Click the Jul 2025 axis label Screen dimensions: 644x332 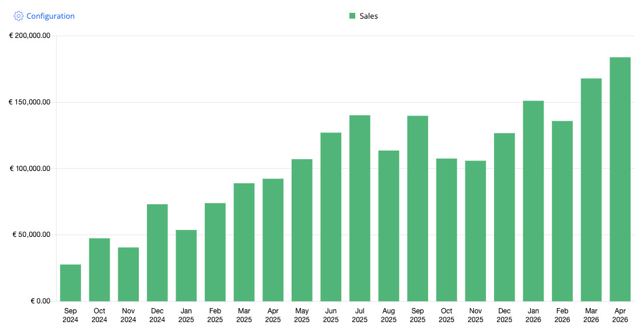[360, 315]
